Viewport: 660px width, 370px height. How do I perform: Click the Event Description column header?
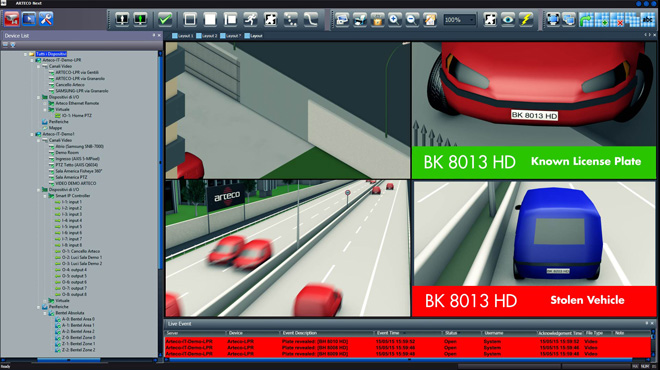click(300, 333)
